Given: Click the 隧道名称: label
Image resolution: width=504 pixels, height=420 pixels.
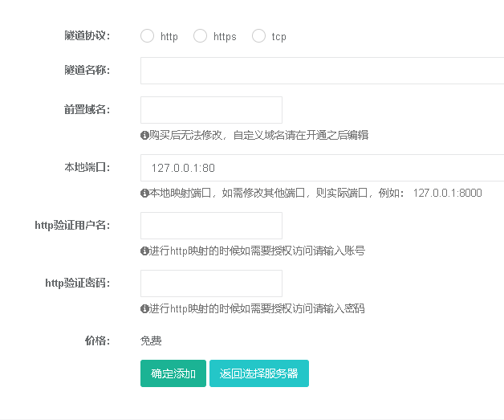Looking at the screenshot, I should pyautogui.click(x=87, y=70).
